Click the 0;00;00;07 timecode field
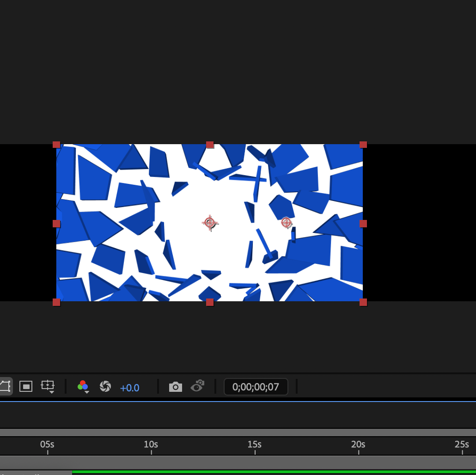 pyautogui.click(x=256, y=387)
